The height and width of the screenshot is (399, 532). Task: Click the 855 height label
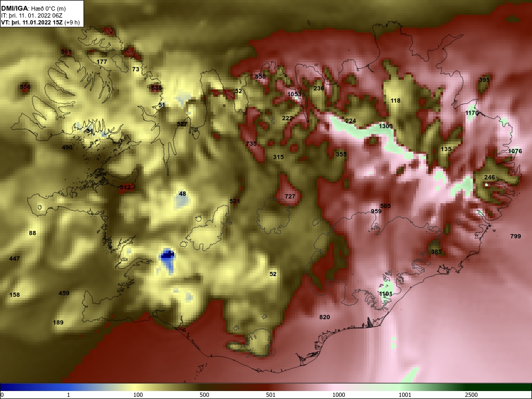click(x=260, y=77)
